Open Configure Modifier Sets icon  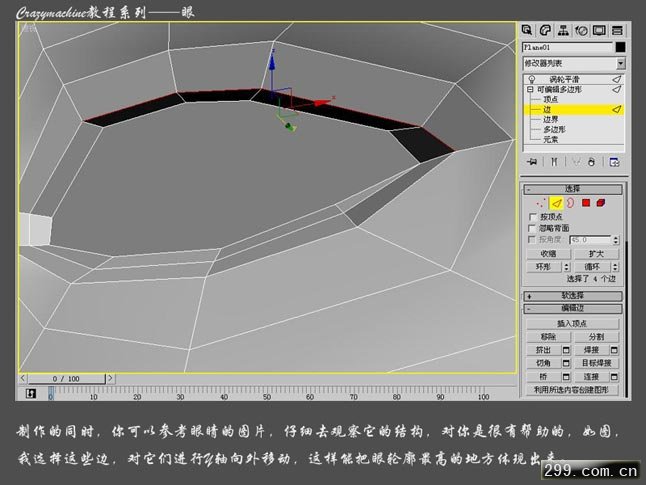(614, 162)
